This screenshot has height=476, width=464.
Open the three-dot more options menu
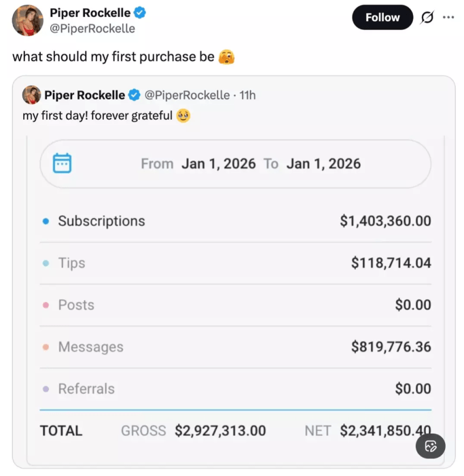(x=448, y=18)
